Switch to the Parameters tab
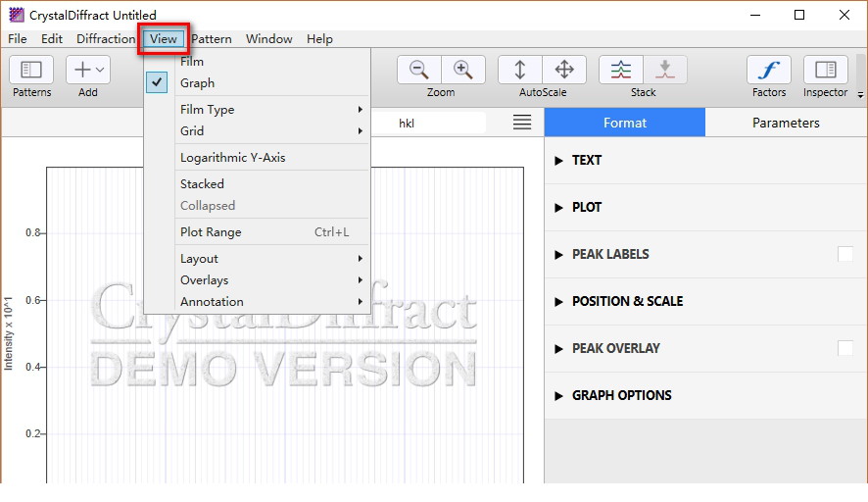Image resolution: width=868 pixels, height=502 pixels. [786, 123]
